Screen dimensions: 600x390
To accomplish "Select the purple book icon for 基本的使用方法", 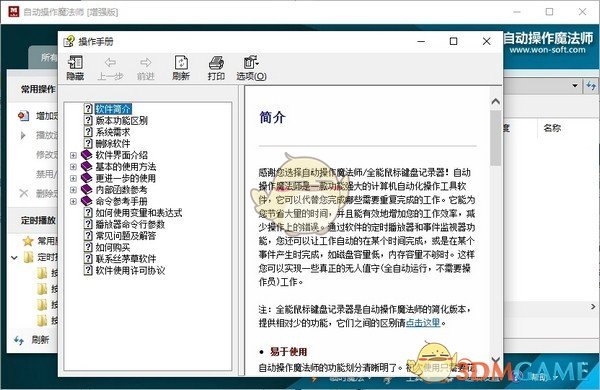I will [x=87, y=166].
